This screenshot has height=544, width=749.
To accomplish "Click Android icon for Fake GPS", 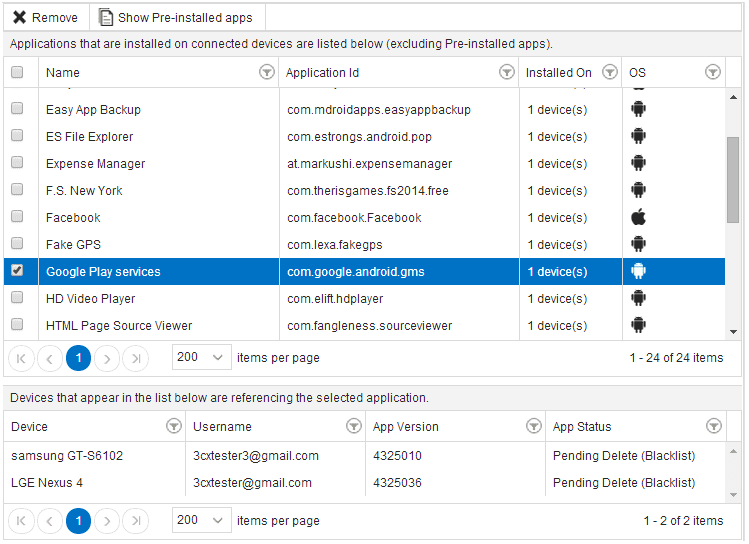I will tap(638, 245).
